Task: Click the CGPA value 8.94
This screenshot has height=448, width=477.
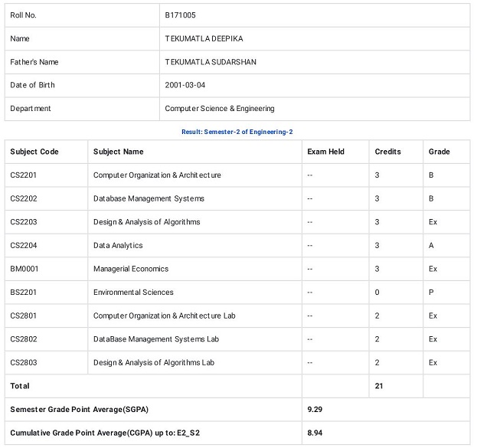Action: pos(315,433)
